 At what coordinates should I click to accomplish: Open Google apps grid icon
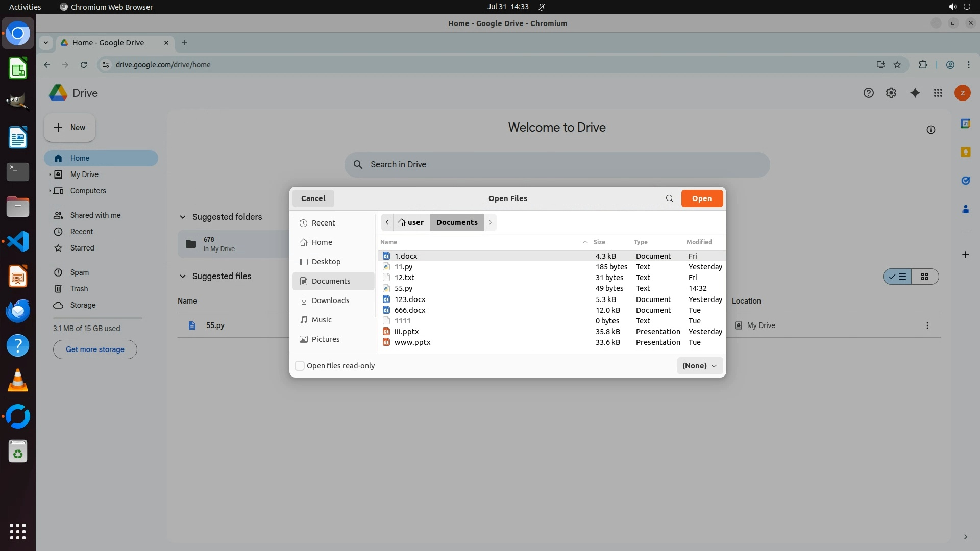938,93
